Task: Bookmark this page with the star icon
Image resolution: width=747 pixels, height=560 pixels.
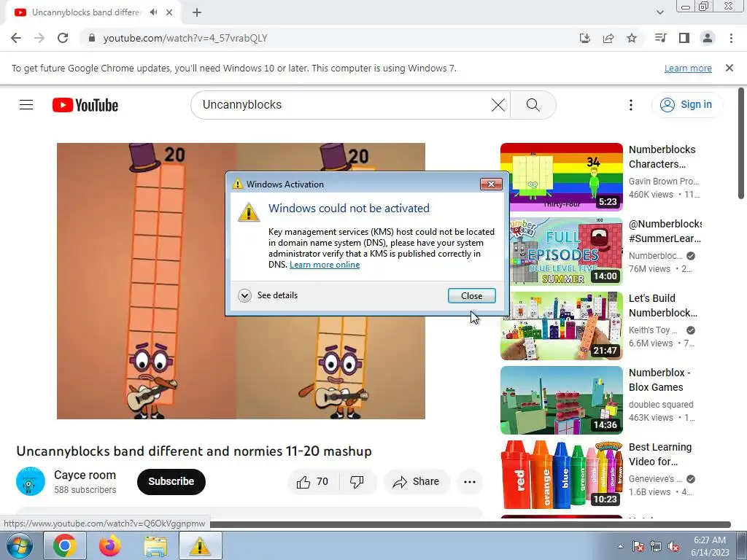Action: [632, 38]
